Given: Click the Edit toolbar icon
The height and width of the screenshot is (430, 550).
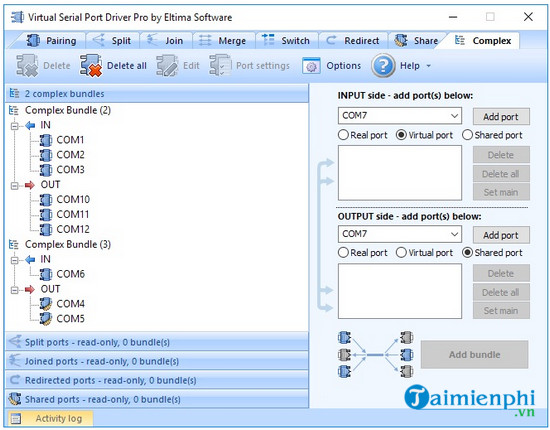Looking at the screenshot, I should (167, 66).
